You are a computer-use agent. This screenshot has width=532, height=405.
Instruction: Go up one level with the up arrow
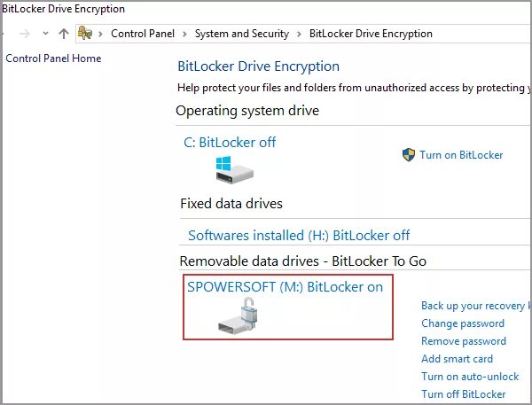[x=63, y=34]
